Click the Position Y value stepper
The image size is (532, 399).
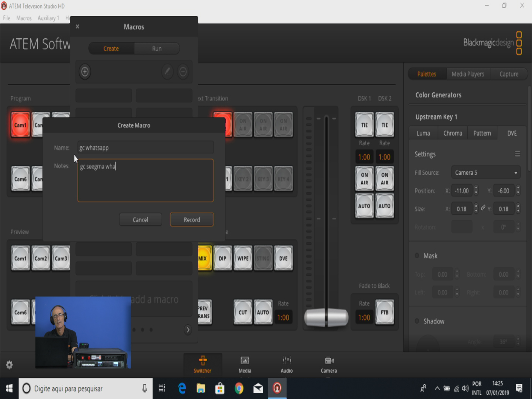click(x=518, y=191)
